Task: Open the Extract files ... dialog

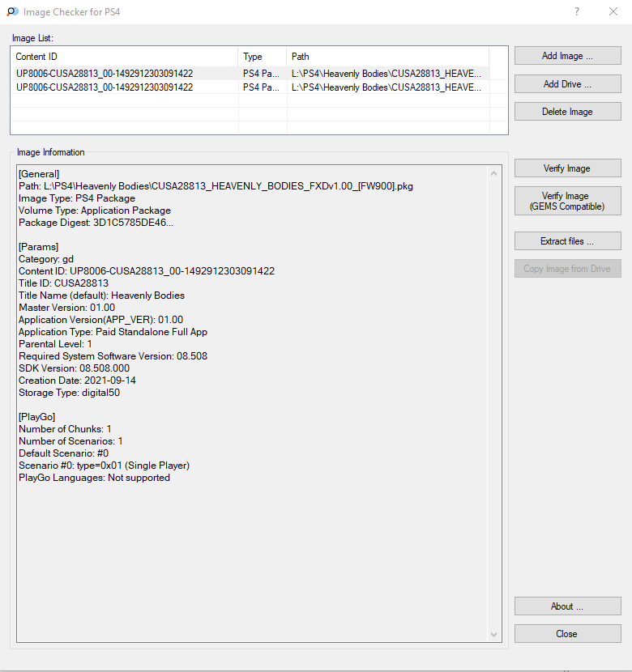Action: 567,240
